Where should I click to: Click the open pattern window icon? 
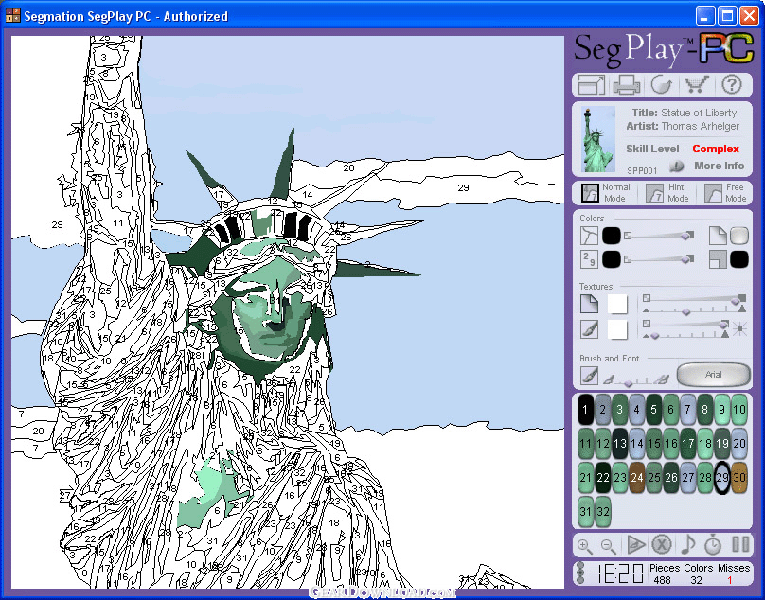591,85
